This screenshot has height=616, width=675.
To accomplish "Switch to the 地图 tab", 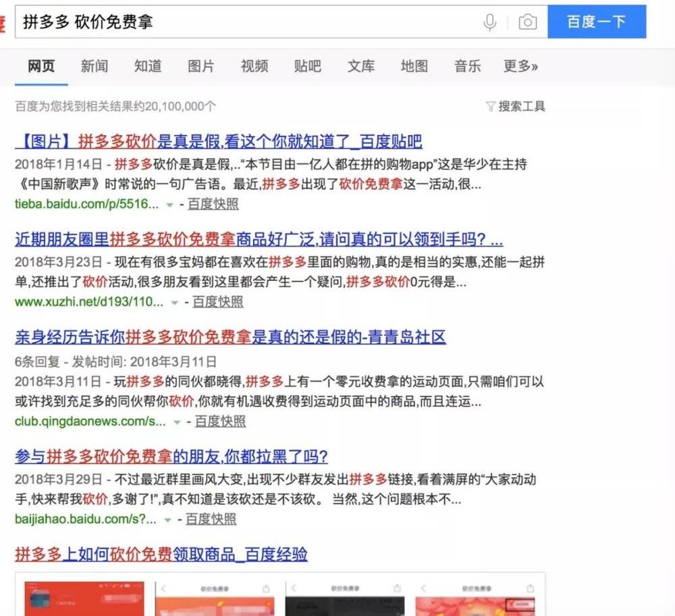I will (414, 66).
